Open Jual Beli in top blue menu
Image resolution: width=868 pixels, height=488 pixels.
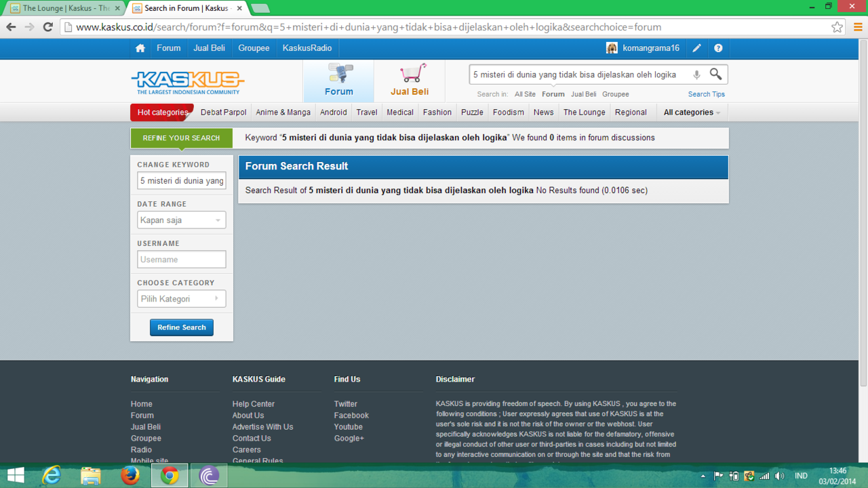[209, 48]
